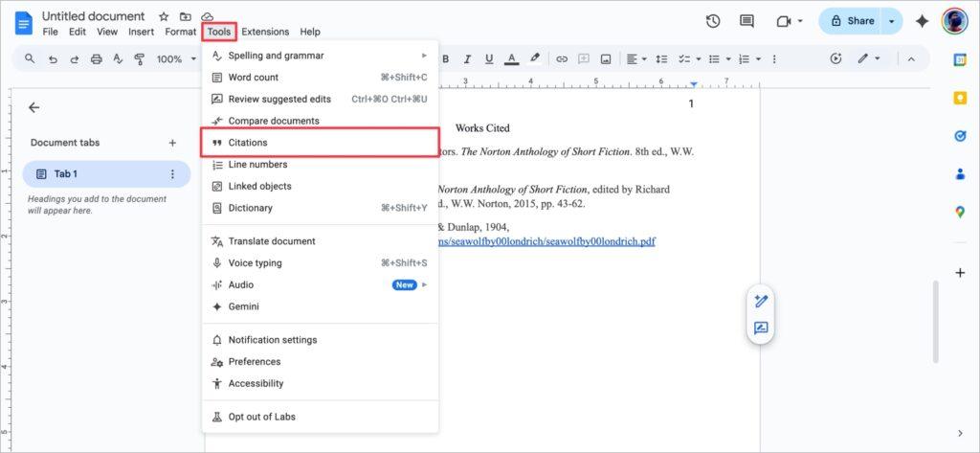Open the numbered list dropdown arrow
The image size is (980, 453).
759,58
